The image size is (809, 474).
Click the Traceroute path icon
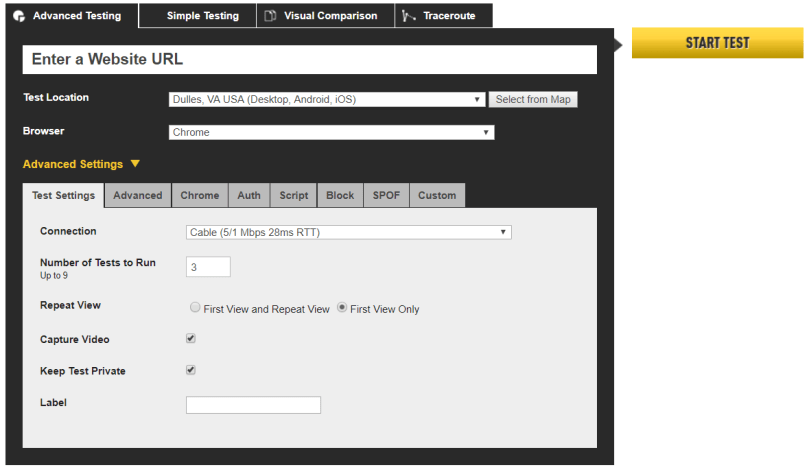pos(409,16)
